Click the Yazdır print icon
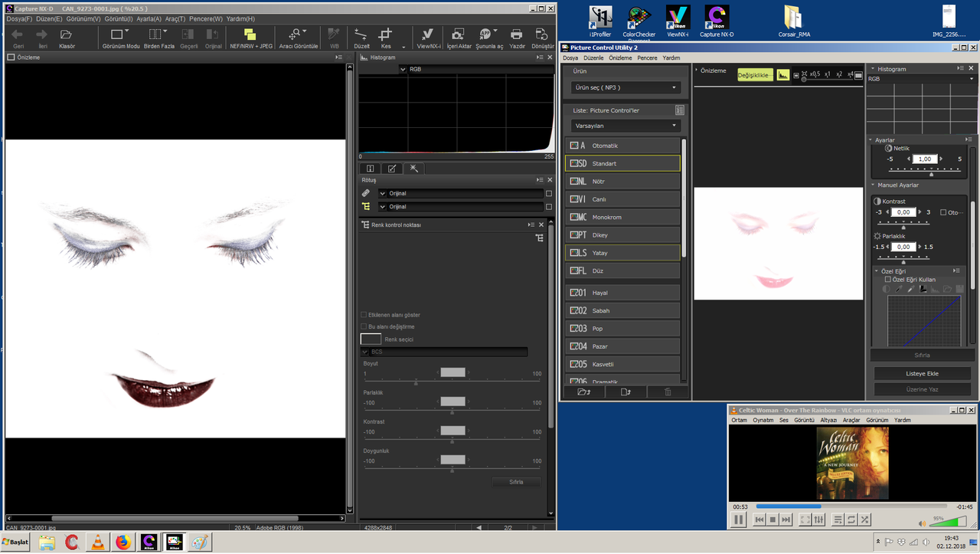The image size is (980, 554). click(x=517, y=34)
